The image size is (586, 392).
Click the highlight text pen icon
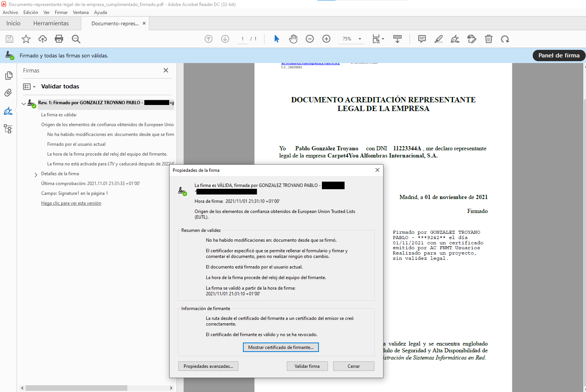(x=439, y=39)
